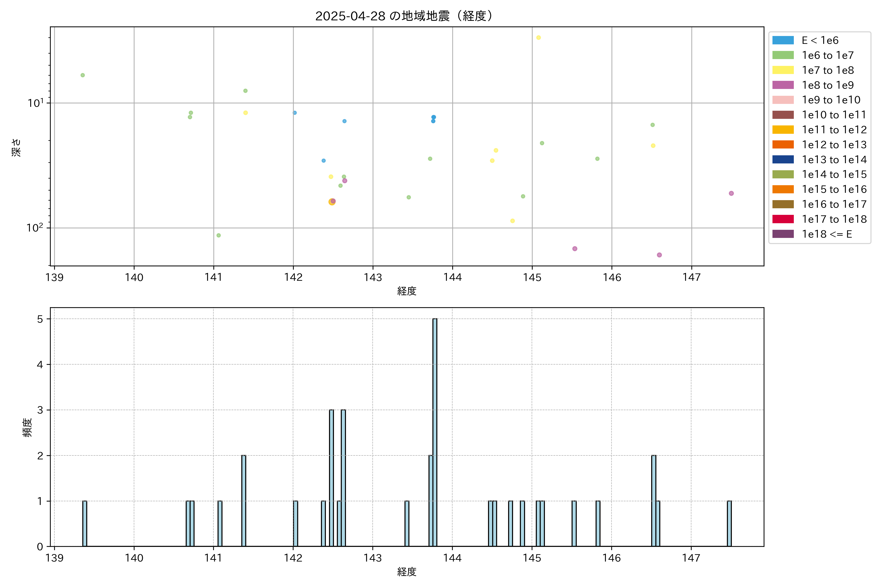Click the '経度' x-axis label under scatter plot

click(407, 291)
